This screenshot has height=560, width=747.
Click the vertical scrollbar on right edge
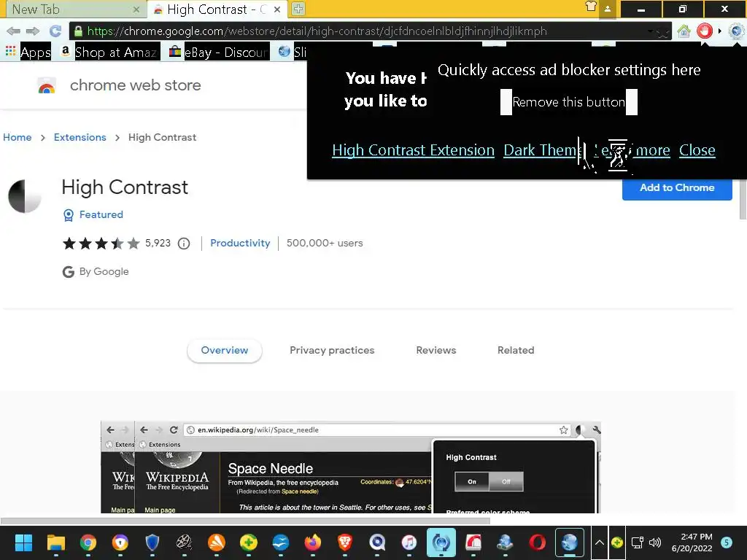coord(743,199)
